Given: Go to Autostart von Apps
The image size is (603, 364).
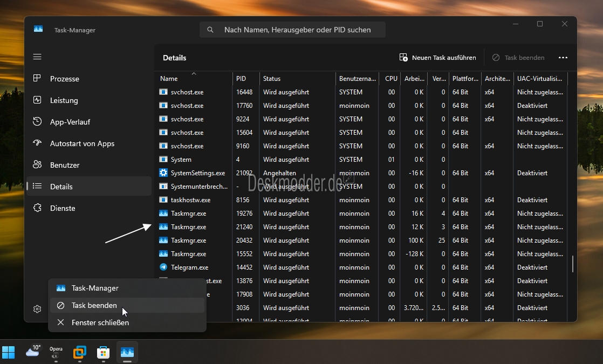Looking at the screenshot, I should pos(82,143).
